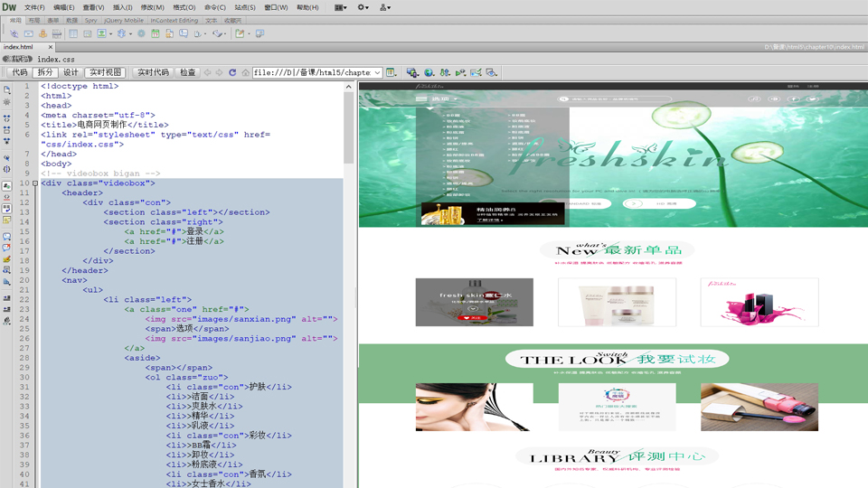This screenshot has height=488, width=868.
Task: Open the 编辑(E) menu
Action: (x=63, y=8)
